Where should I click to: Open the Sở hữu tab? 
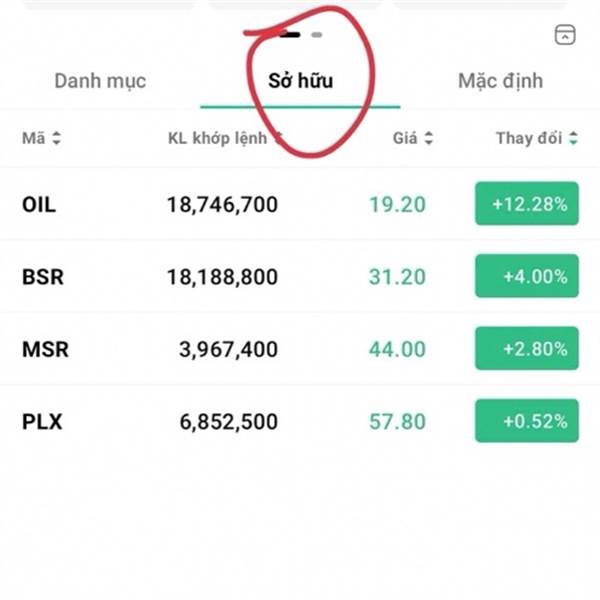coord(300,81)
